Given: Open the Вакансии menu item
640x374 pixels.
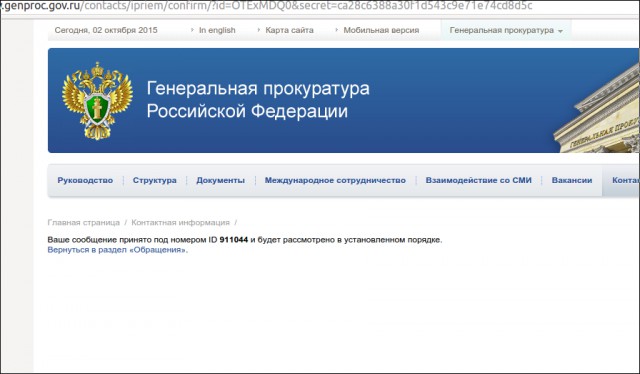Looking at the screenshot, I should [571, 180].
